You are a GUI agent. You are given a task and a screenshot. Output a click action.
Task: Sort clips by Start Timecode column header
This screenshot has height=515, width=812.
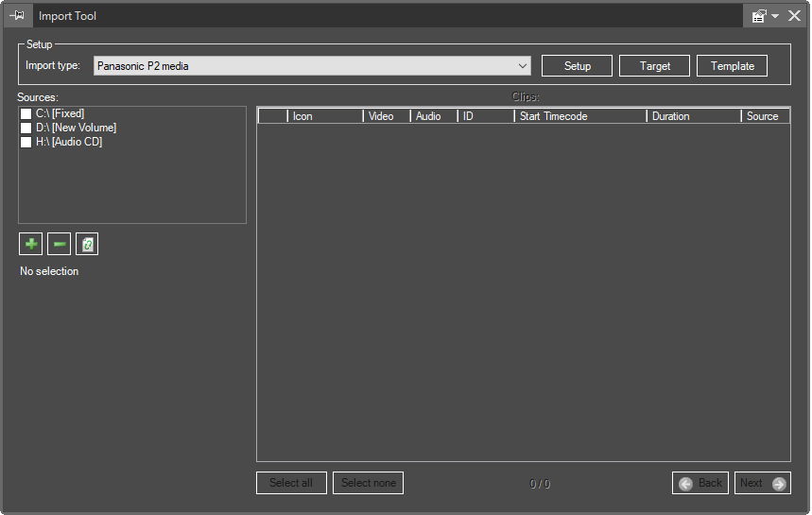[579, 116]
